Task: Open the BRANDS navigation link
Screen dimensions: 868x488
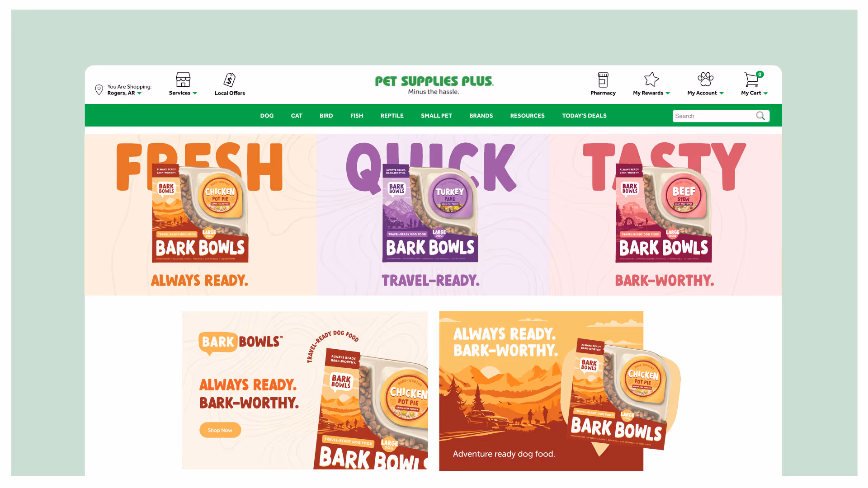Action: coord(481,116)
